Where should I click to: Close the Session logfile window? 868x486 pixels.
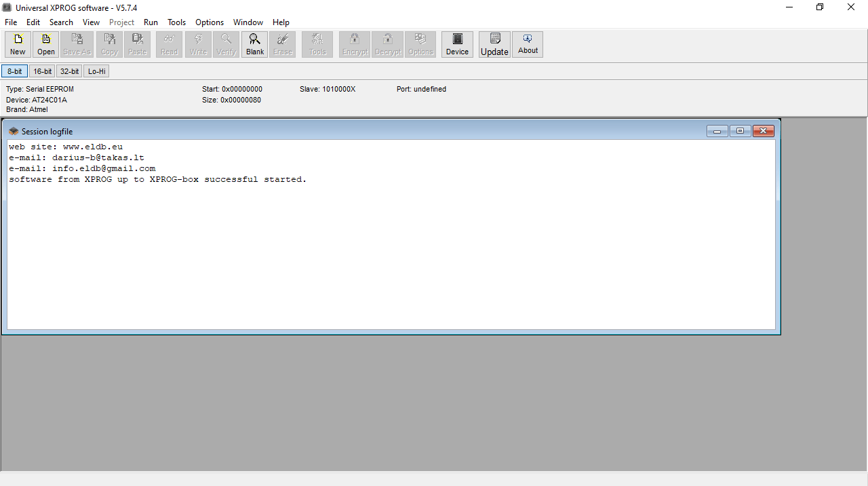(x=763, y=131)
